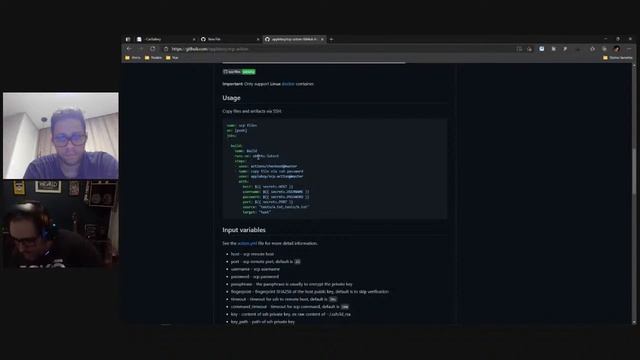Viewport: 640px width, 360px height.
Task: Click the 'timeout - timeout for ssh' item
Action: pyautogui.click(x=284, y=299)
